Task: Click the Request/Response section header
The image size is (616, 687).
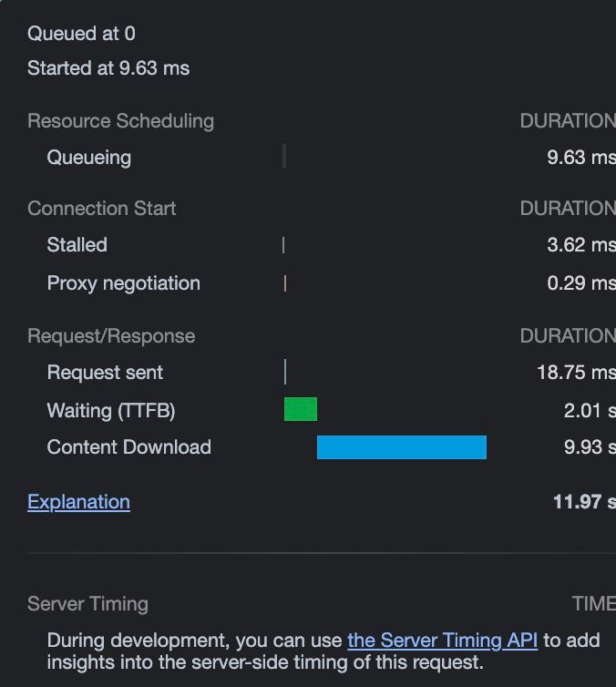Action: pyautogui.click(x=111, y=336)
